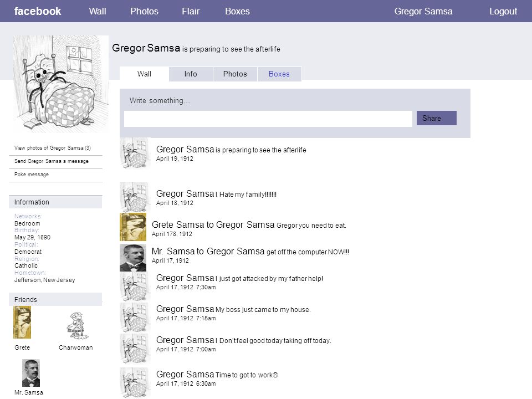Click the Share button
This screenshot has width=532, height=399.
click(436, 118)
